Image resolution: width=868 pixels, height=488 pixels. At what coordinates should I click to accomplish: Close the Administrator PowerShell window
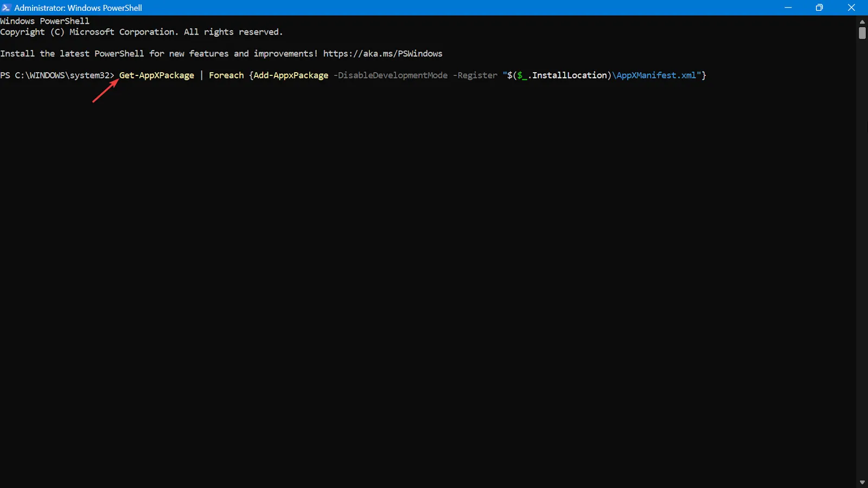[x=851, y=8]
